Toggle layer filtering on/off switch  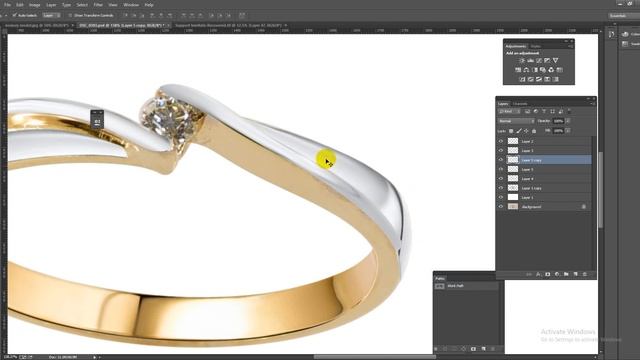pyautogui.click(x=569, y=111)
